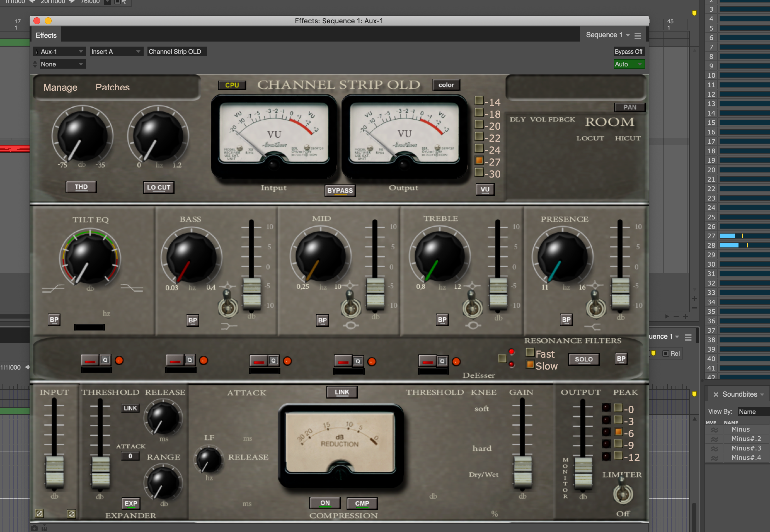Open the Insert A slot dropdown
Image resolution: width=770 pixels, height=532 pixels.
[x=116, y=52]
